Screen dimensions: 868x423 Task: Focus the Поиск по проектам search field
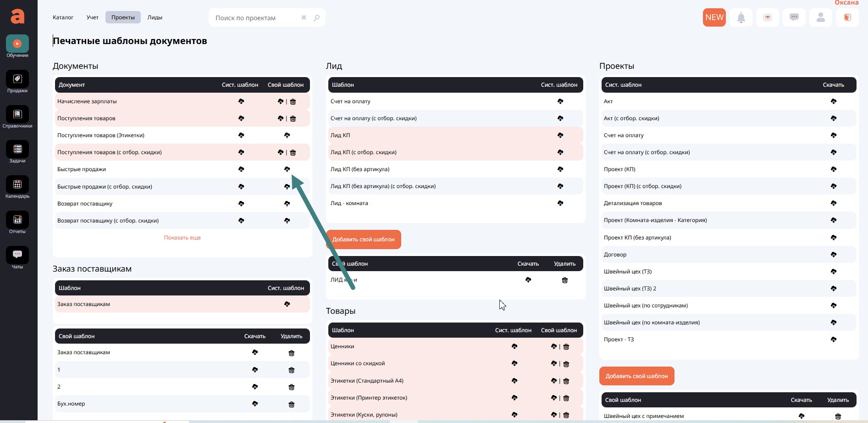click(x=254, y=18)
